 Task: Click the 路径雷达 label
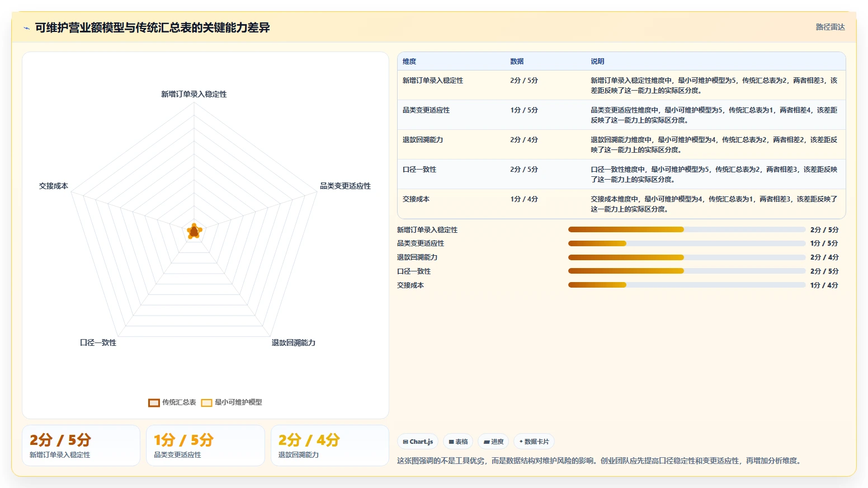pyautogui.click(x=830, y=27)
